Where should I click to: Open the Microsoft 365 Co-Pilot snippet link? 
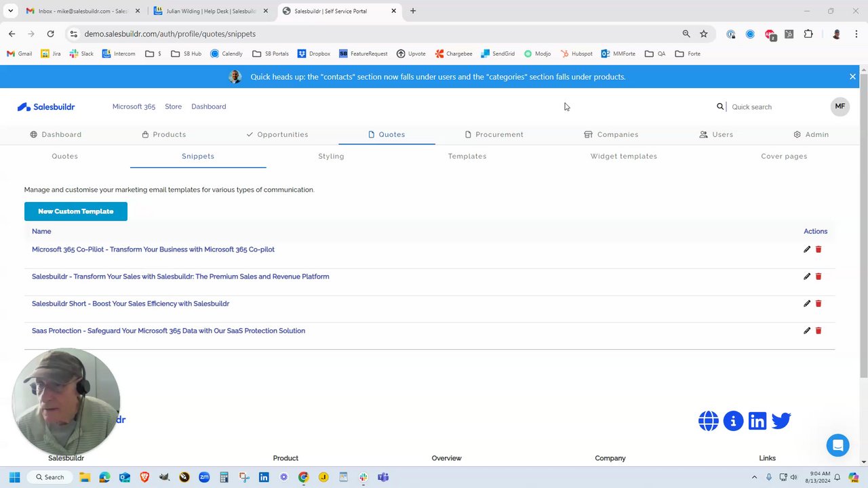click(x=153, y=249)
